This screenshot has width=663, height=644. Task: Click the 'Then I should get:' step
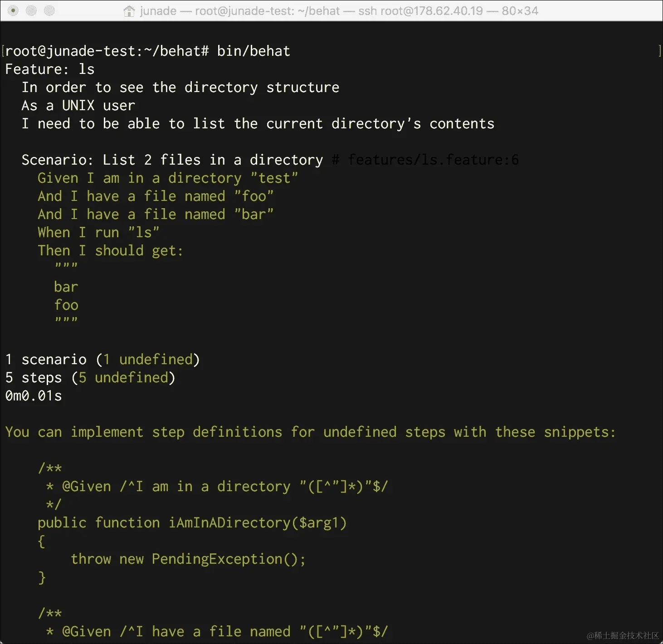tap(111, 250)
